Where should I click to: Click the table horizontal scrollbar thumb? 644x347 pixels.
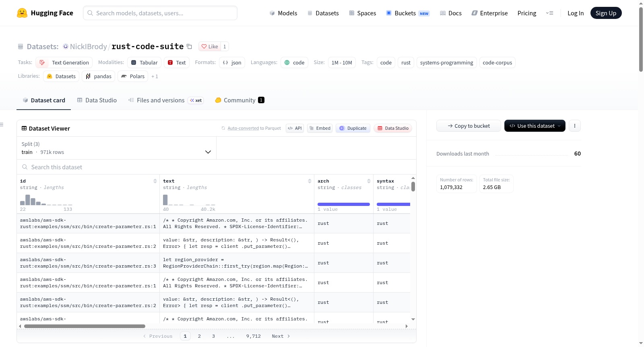click(x=85, y=326)
